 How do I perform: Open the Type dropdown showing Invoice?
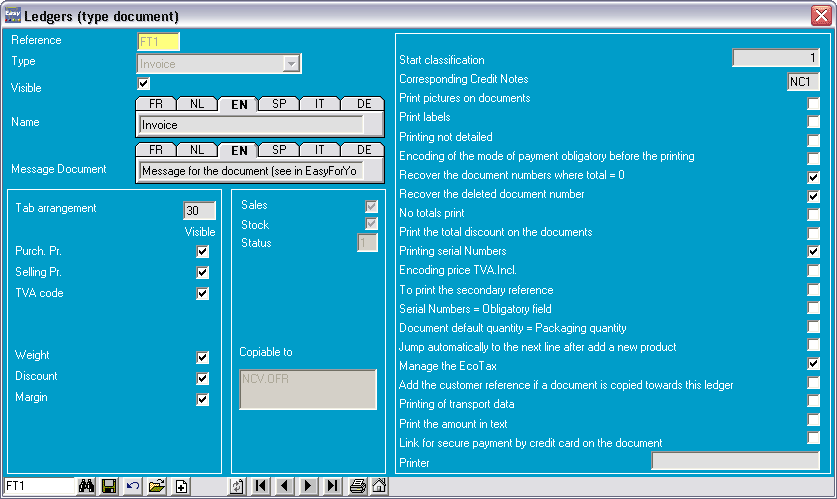(x=291, y=64)
